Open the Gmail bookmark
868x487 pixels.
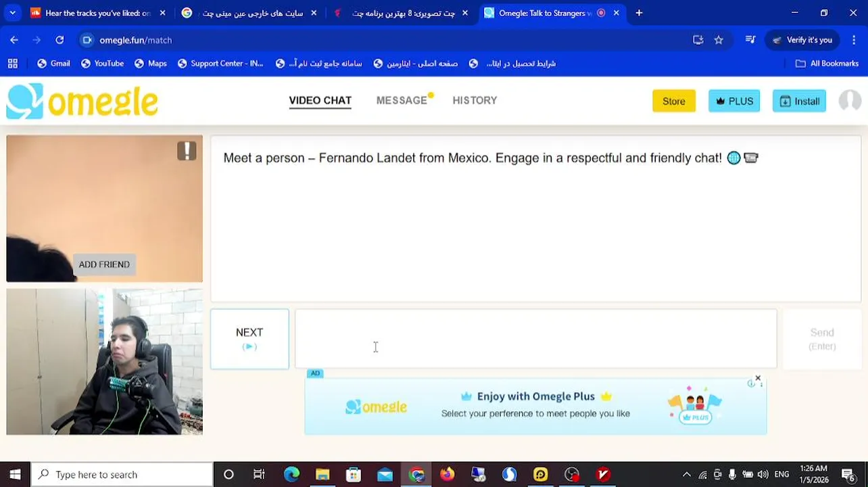point(53,64)
